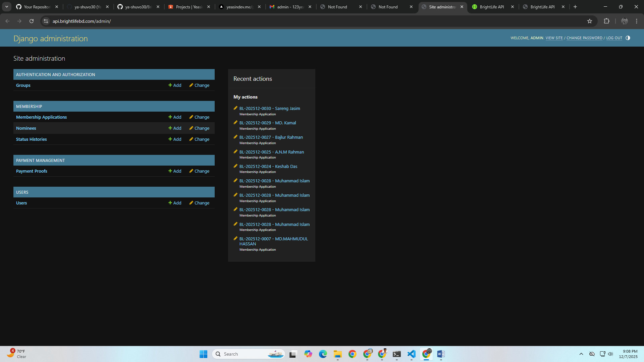
Task: Open tab search chevron in tab strip
Action: (x=6, y=7)
